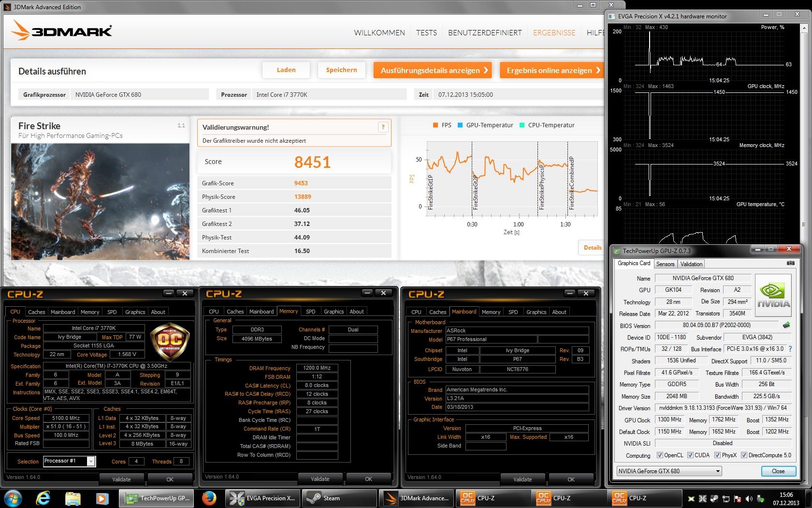Click the bus interface question mark in GPU-Z
Viewport: 812px width, 508px height.
pos(790,349)
